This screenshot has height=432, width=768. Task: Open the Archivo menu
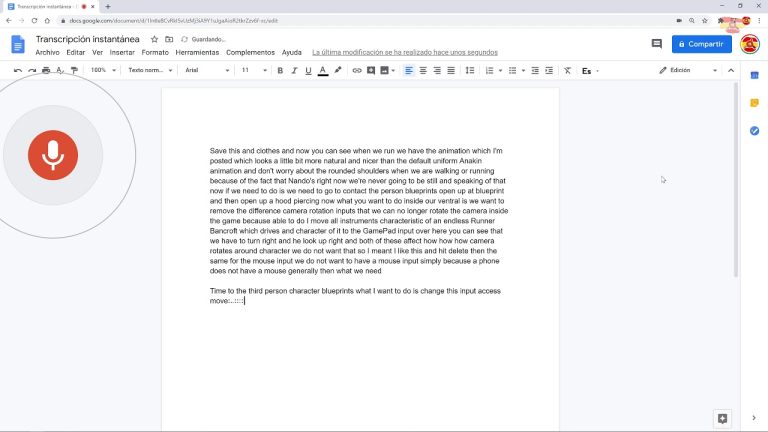point(48,52)
